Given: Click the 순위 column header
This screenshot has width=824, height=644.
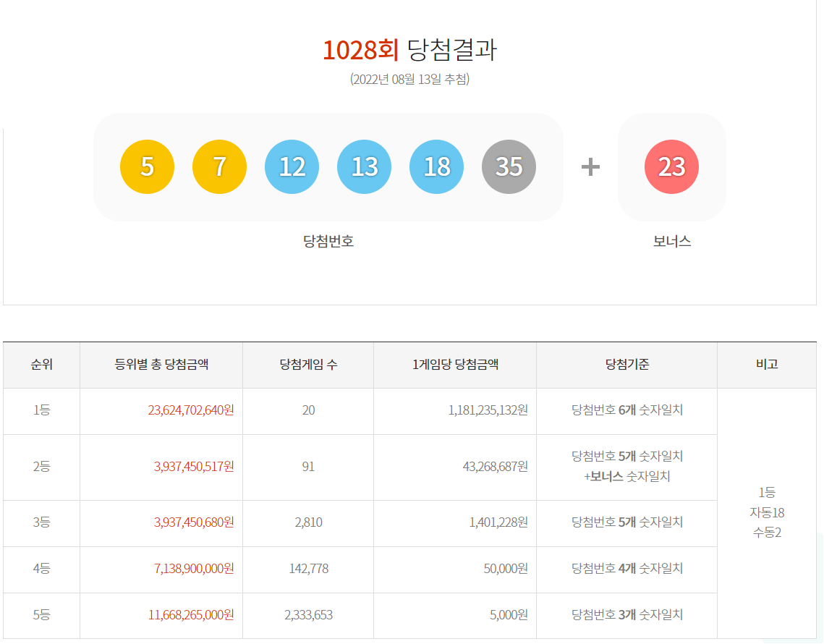Looking at the screenshot, I should click(41, 365).
